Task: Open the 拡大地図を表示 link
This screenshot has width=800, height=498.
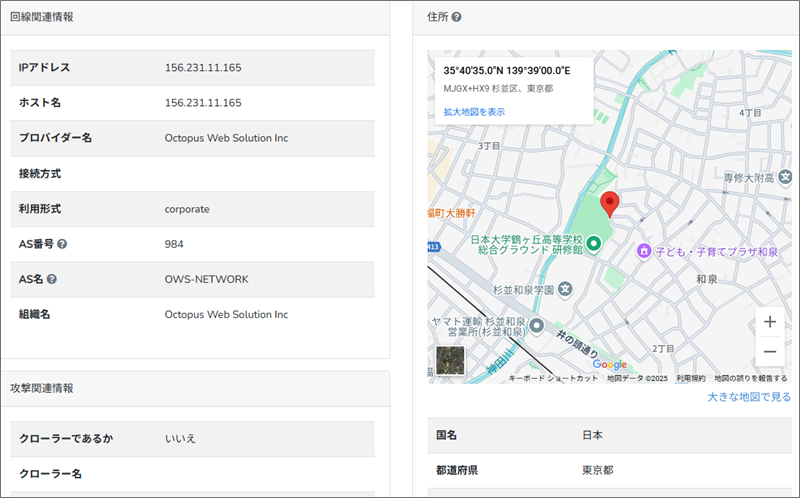Action: (474, 112)
